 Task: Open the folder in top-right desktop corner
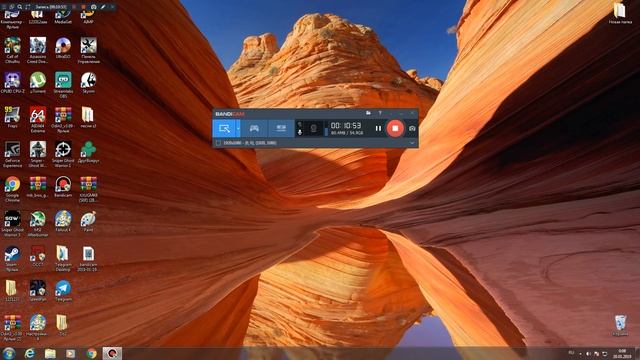pos(620,12)
